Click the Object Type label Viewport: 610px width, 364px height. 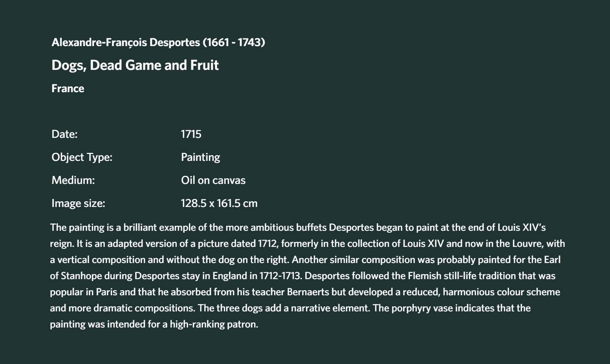[82, 157]
